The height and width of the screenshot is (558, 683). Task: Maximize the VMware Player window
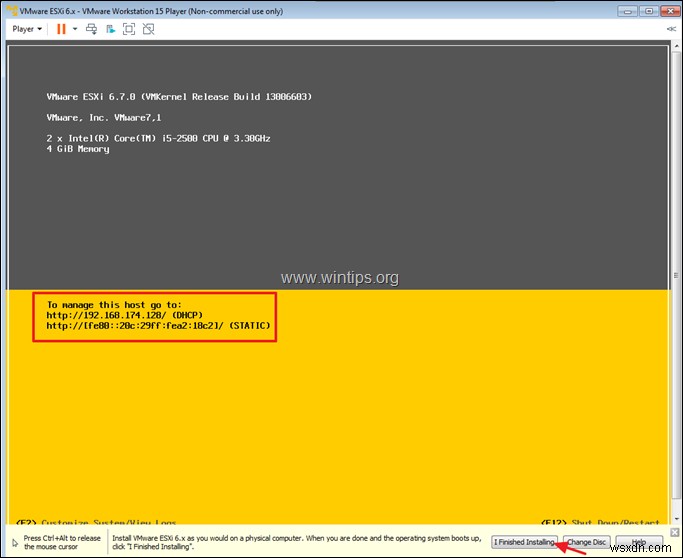coord(649,11)
